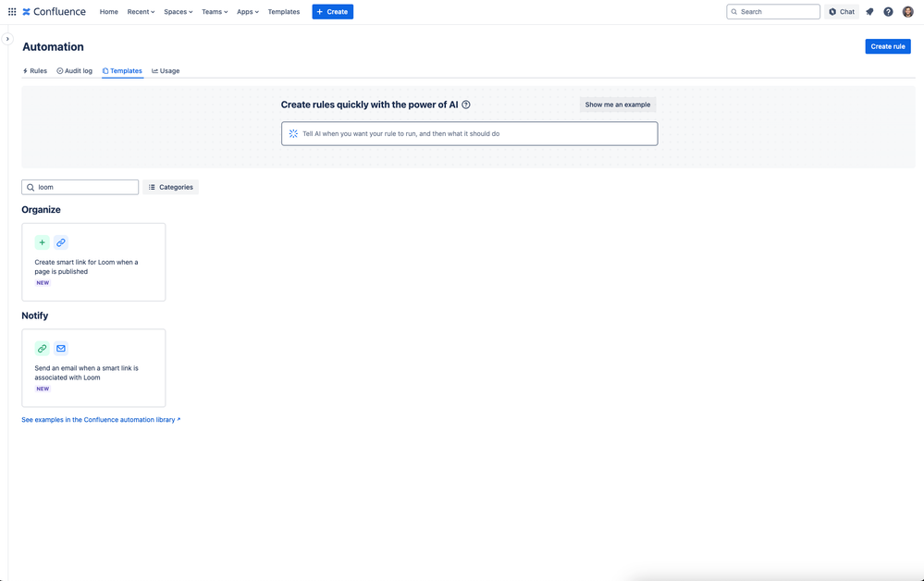Select the Templates tab under Automation
This screenshot has height=581, width=924.
(x=123, y=70)
